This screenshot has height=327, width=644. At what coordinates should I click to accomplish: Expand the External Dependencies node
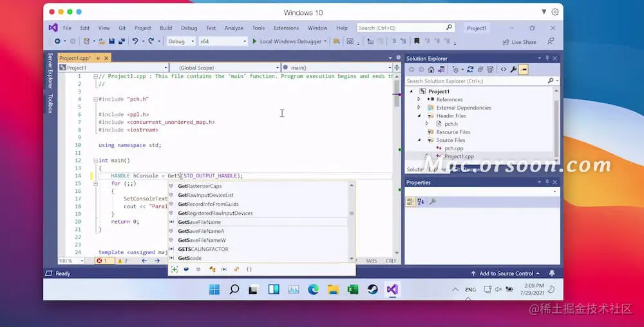(419, 107)
